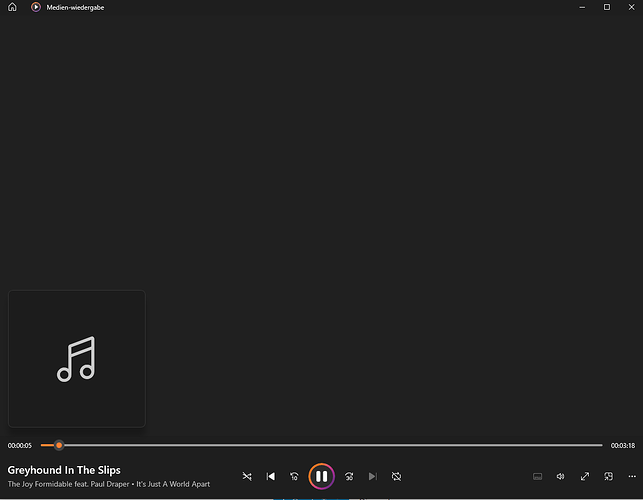Screen dimensions: 643x500
Task: Enter full screen mode
Action: [x=585, y=476]
